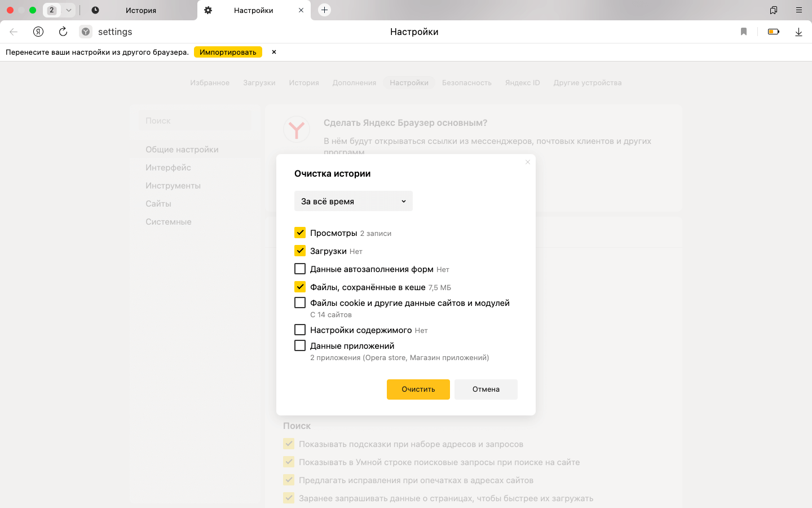Open the За всё время period dropdown
Viewport: 812px width, 508px height.
click(x=354, y=201)
